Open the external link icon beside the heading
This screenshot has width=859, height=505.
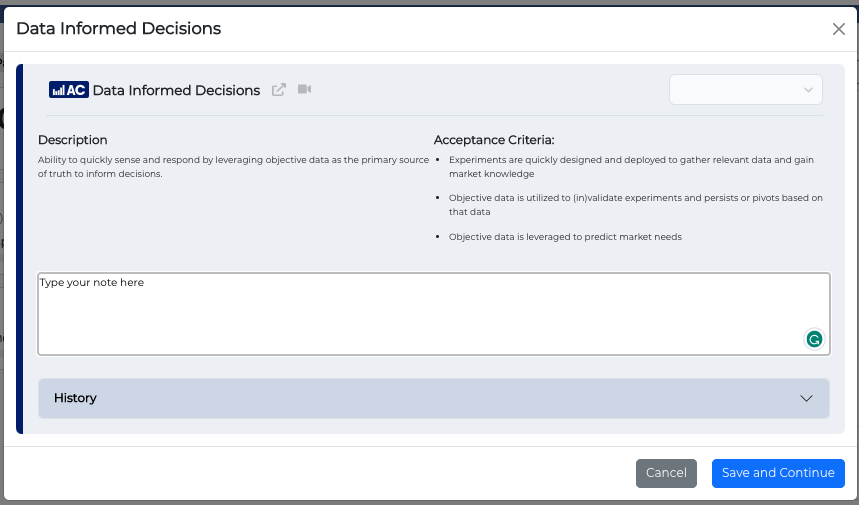point(279,90)
